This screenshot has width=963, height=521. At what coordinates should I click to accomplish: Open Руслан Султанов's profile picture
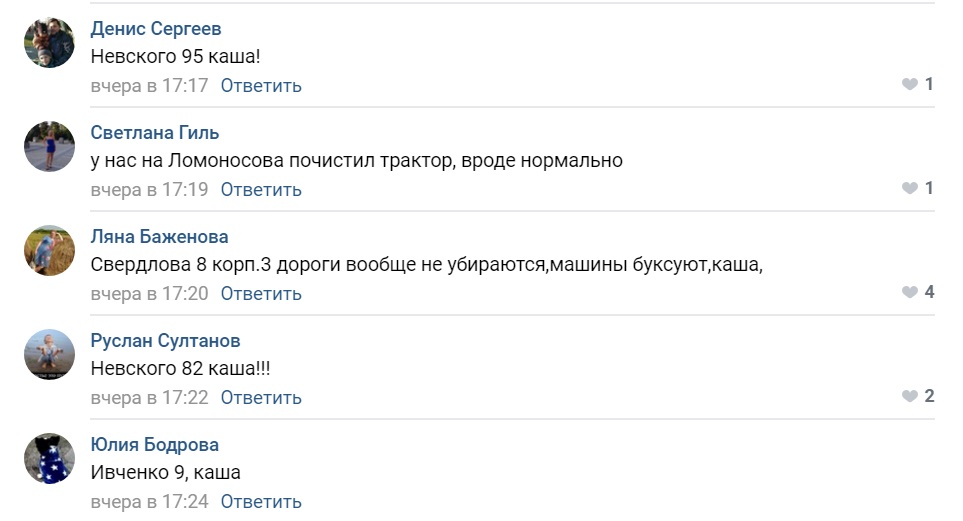pos(49,355)
